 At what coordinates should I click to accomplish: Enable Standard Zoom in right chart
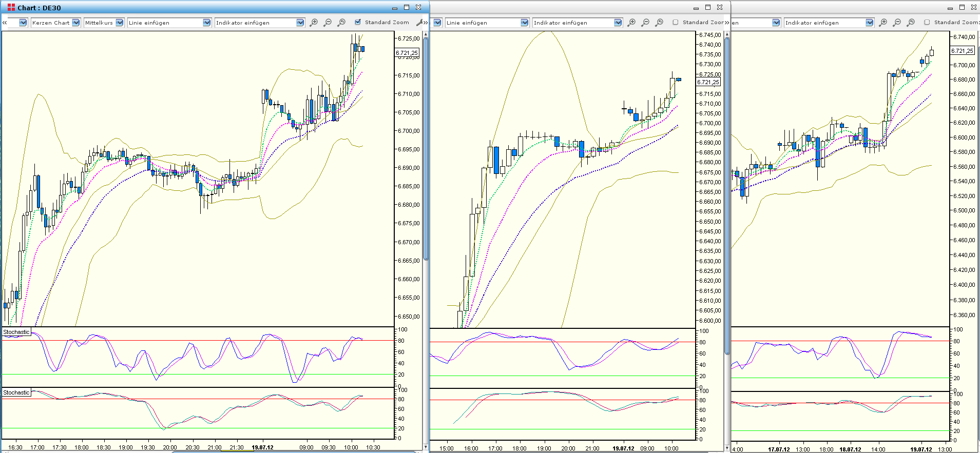tap(927, 22)
